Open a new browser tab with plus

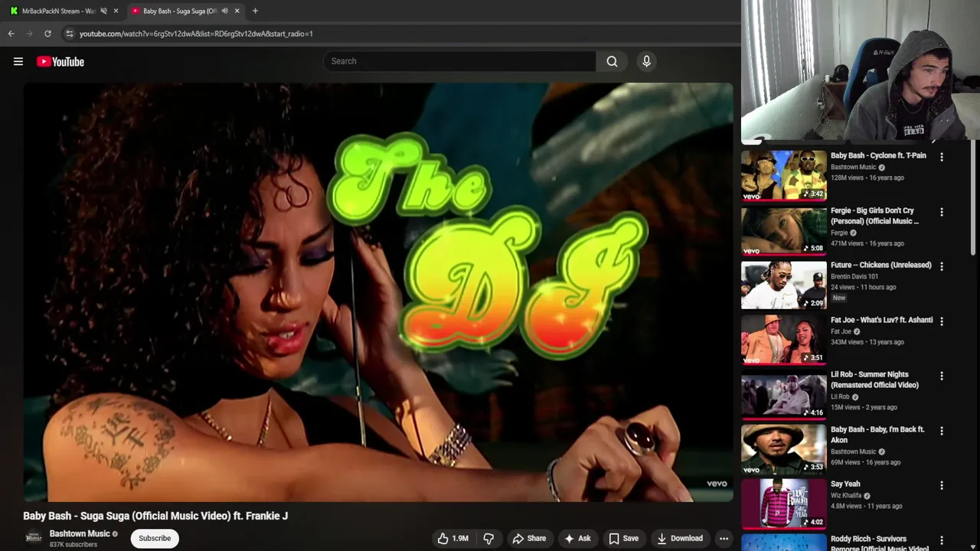point(255,11)
